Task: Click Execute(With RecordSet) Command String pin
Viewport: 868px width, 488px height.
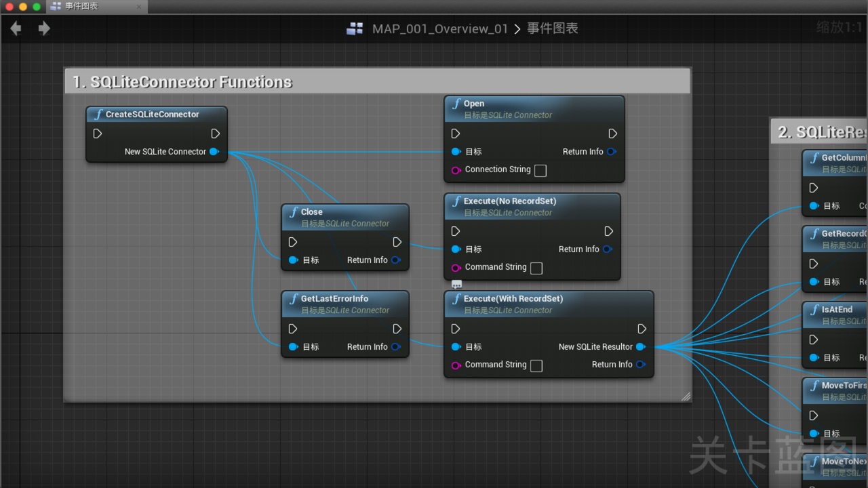Action: coord(456,365)
